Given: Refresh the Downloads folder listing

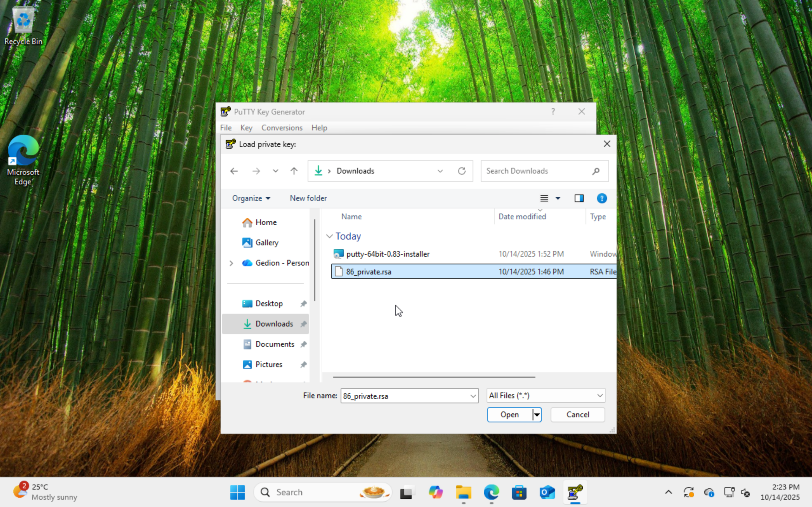Looking at the screenshot, I should point(462,171).
